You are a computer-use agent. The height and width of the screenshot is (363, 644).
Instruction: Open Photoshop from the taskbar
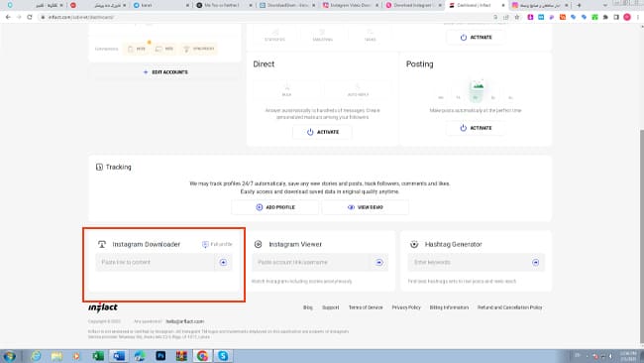pos(161,356)
